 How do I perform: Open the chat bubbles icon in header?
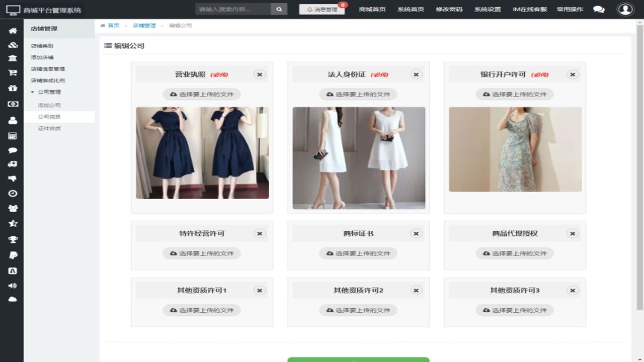[x=599, y=9]
